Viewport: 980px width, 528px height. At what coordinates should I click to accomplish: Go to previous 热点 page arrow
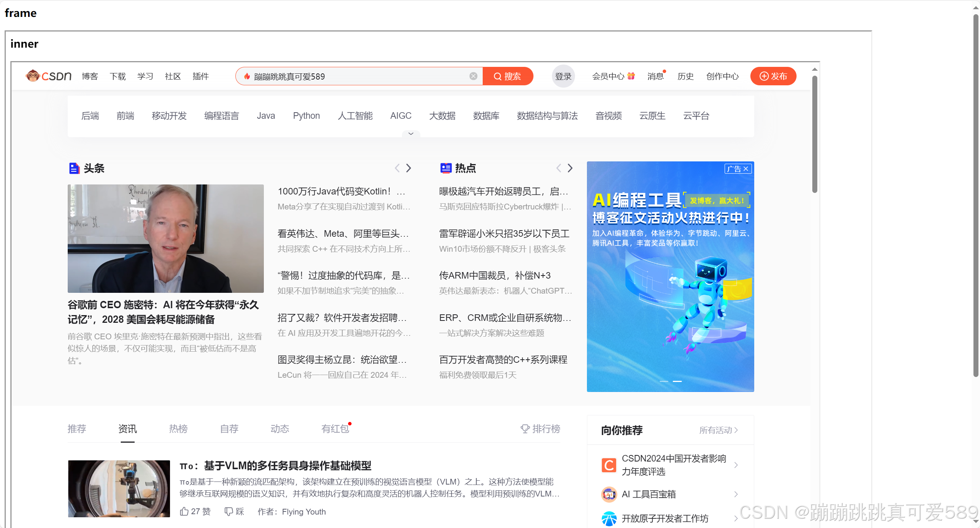pyautogui.click(x=559, y=168)
